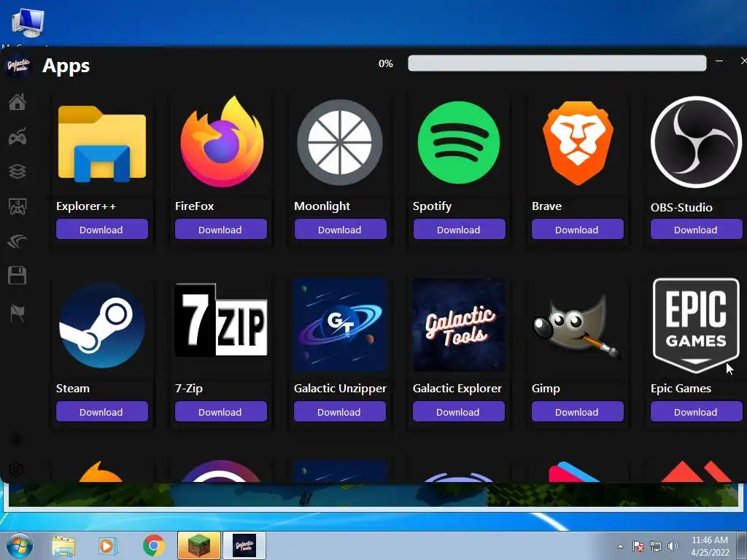Open the floppy disk save sidebar icon
The width and height of the screenshot is (747, 560).
tap(18, 275)
